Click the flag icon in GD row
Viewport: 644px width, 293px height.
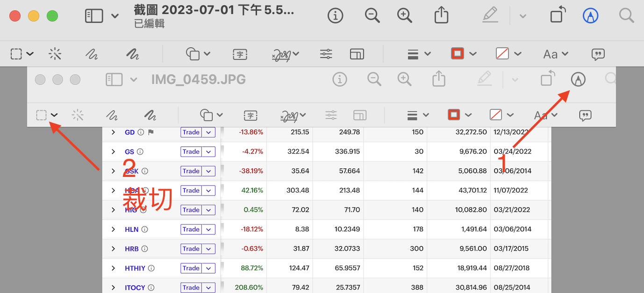(x=151, y=132)
